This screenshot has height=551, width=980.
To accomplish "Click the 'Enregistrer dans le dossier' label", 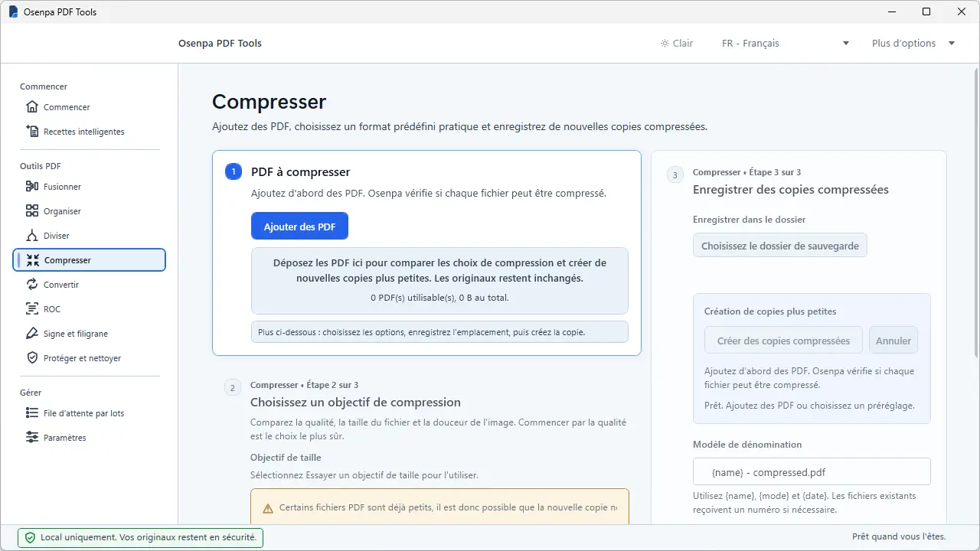I will [749, 220].
